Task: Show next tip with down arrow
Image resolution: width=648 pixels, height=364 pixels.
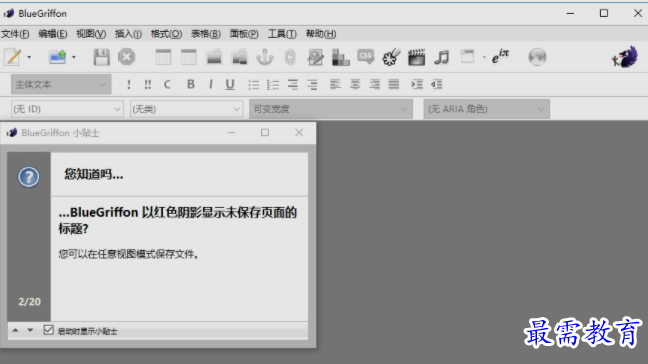Action: tap(30, 330)
